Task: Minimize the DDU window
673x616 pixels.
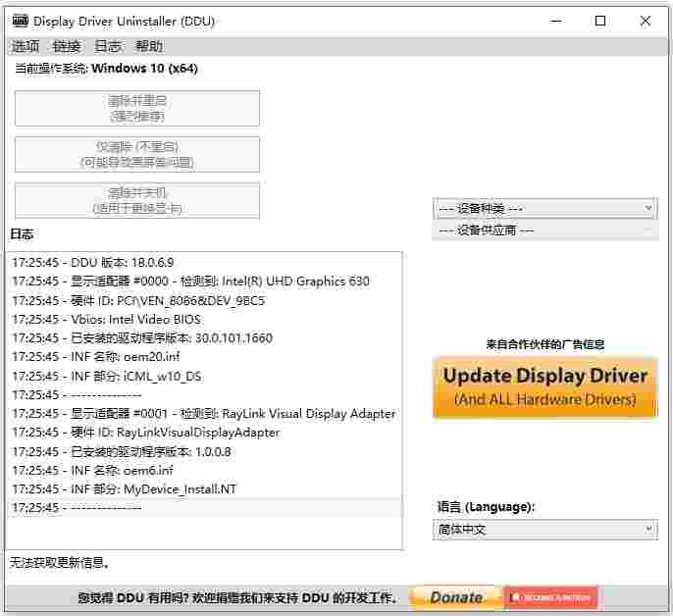Action: [556, 21]
